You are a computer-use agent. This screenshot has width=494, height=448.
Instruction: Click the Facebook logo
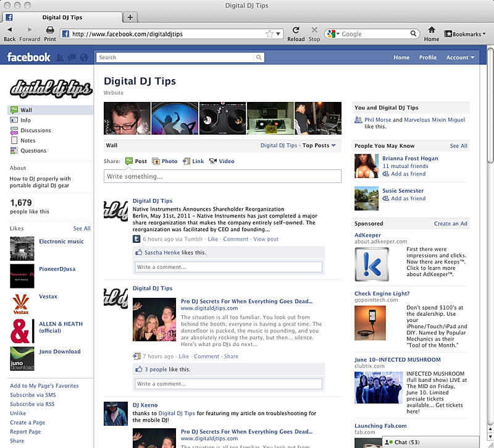pos(28,57)
